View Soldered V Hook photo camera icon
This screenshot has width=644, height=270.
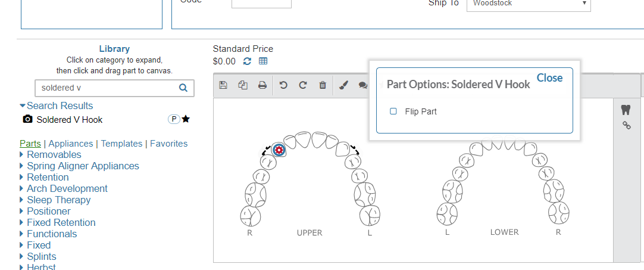[27, 119]
